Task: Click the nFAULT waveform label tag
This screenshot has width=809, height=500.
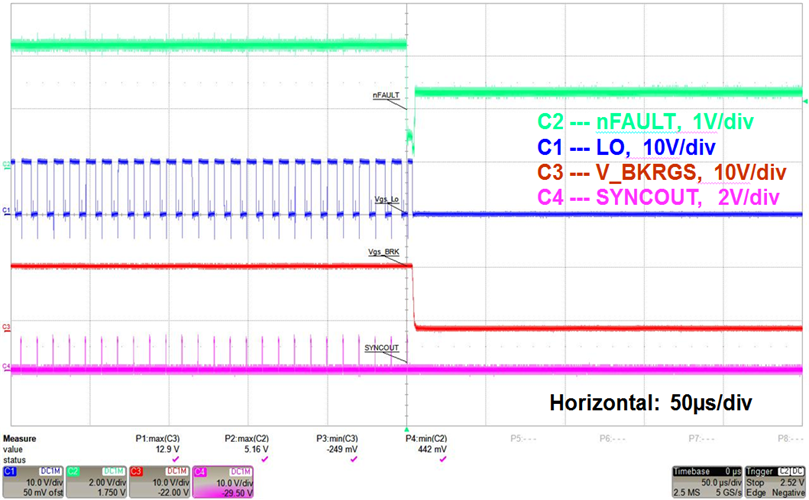Action: point(385,96)
